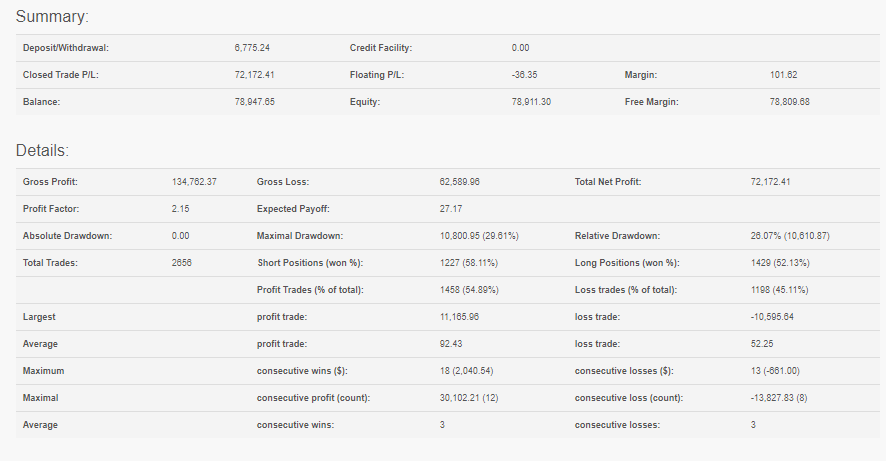Image resolution: width=886 pixels, height=461 pixels.
Task: Click the Maximal Drawdown value
Action: (x=479, y=236)
